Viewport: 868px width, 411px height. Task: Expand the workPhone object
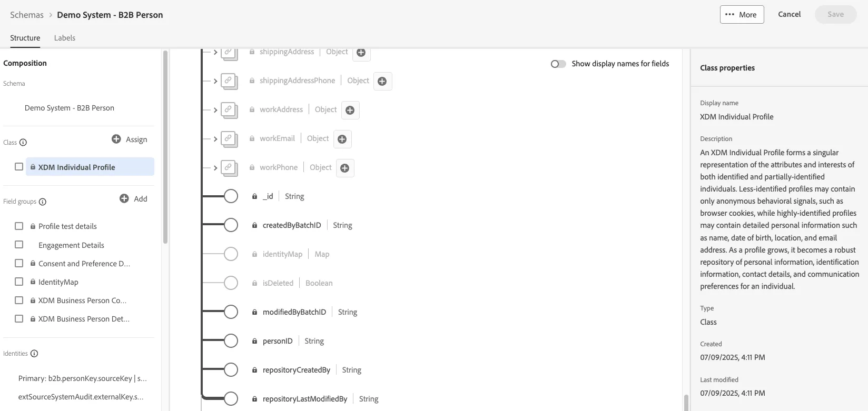[x=215, y=168]
